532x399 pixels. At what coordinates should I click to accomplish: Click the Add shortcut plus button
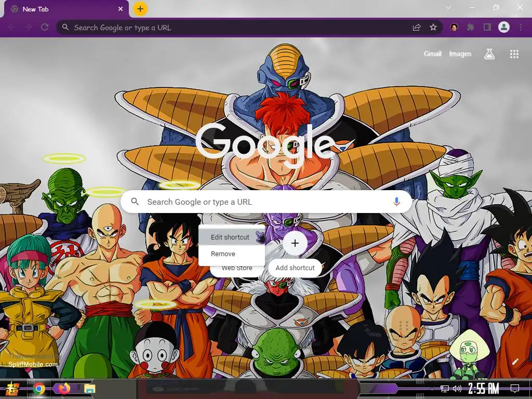click(x=295, y=243)
